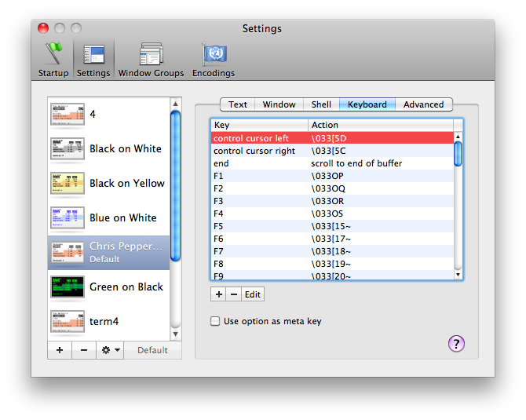
Task: Select the Settings toolbar icon
Action: pyautogui.click(x=93, y=60)
